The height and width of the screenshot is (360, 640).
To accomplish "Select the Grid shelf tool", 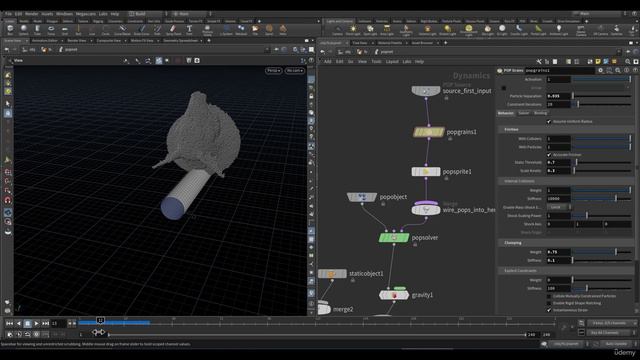I will pos(64,30).
